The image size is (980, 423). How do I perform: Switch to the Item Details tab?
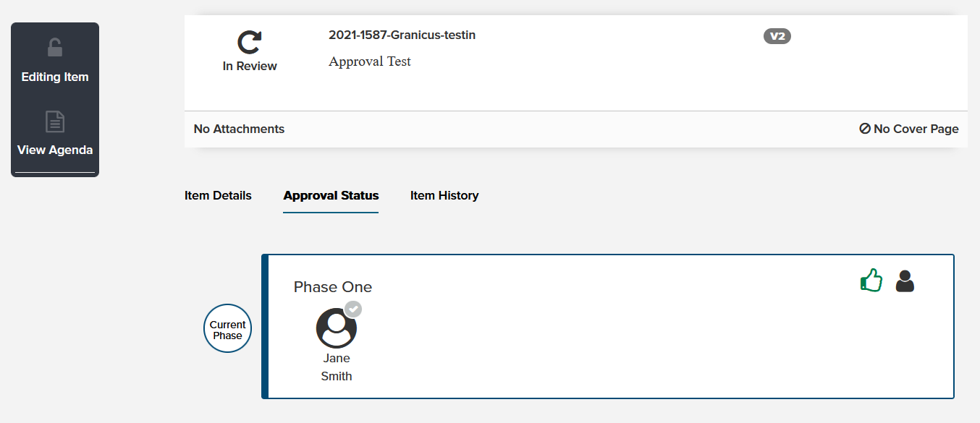[x=218, y=195]
